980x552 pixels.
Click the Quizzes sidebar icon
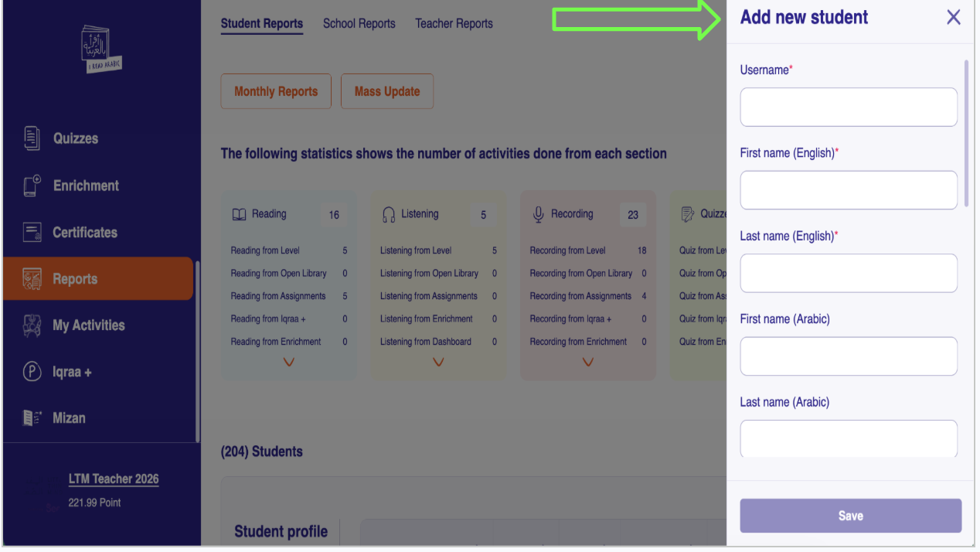point(32,138)
